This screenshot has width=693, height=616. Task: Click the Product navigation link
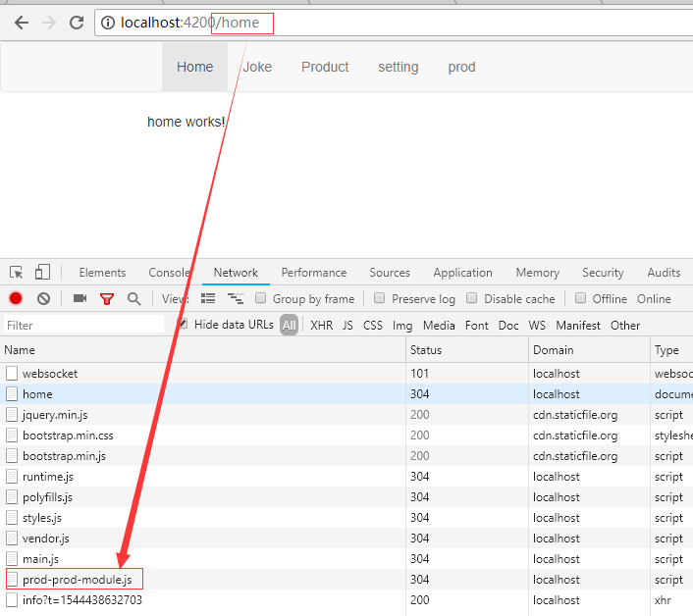[325, 67]
